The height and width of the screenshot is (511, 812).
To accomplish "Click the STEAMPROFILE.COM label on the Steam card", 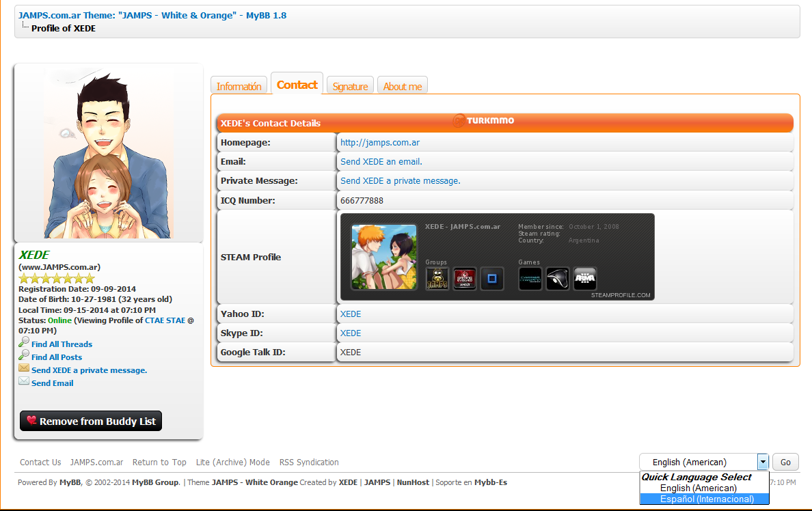I will pyautogui.click(x=621, y=295).
